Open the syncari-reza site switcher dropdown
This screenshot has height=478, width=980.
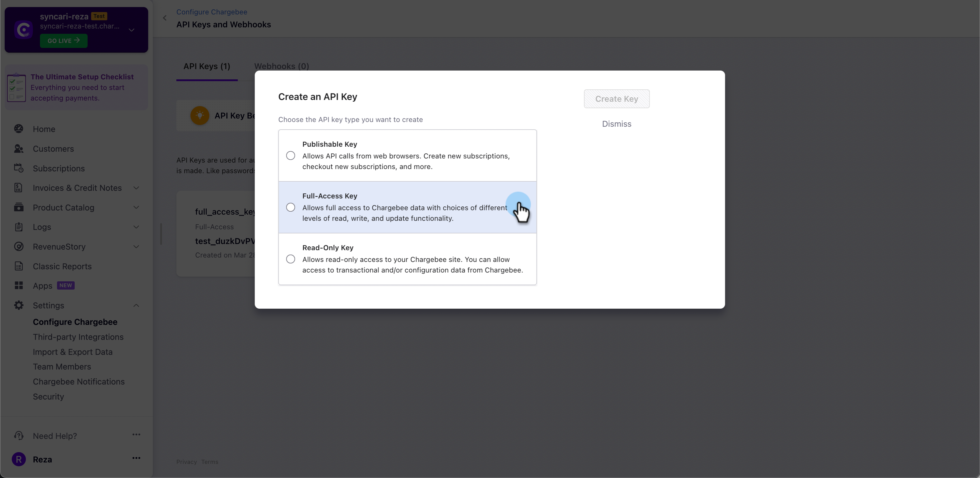[132, 30]
